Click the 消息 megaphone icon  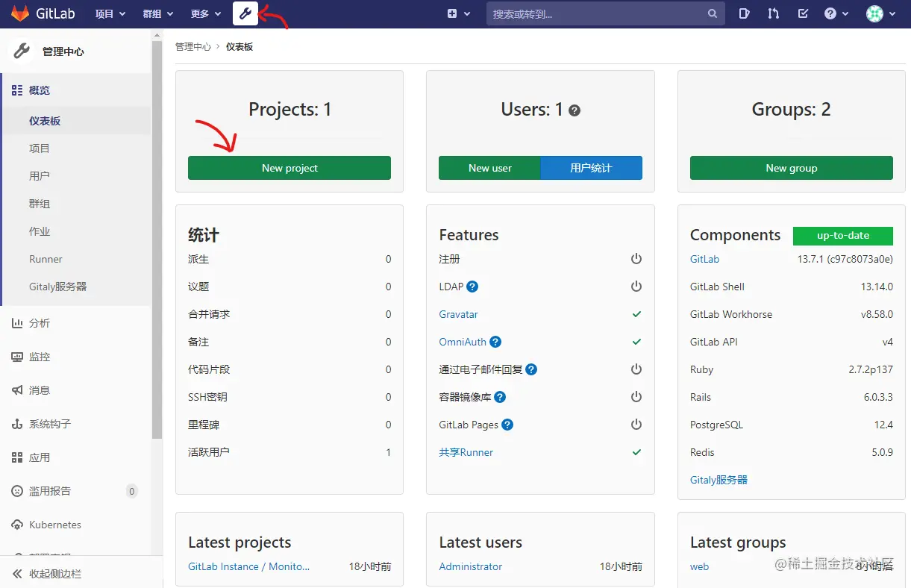pyautogui.click(x=17, y=390)
